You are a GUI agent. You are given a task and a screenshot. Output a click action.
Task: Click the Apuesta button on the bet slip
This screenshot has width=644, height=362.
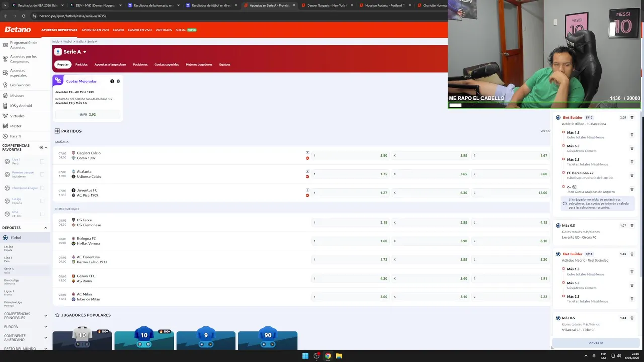(596, 343)
